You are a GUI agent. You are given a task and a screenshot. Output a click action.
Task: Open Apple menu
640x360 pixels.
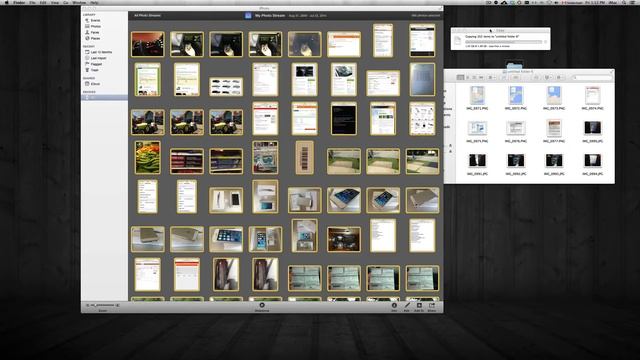(x=7, y=2)
